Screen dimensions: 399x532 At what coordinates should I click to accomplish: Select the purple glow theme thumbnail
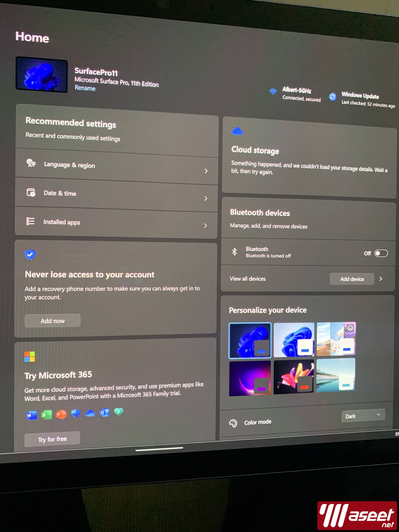tap(250, 378)
